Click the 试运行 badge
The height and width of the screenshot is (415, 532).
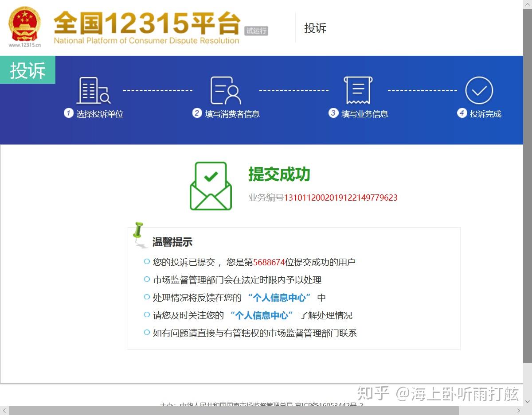click(x=256, y=31)
